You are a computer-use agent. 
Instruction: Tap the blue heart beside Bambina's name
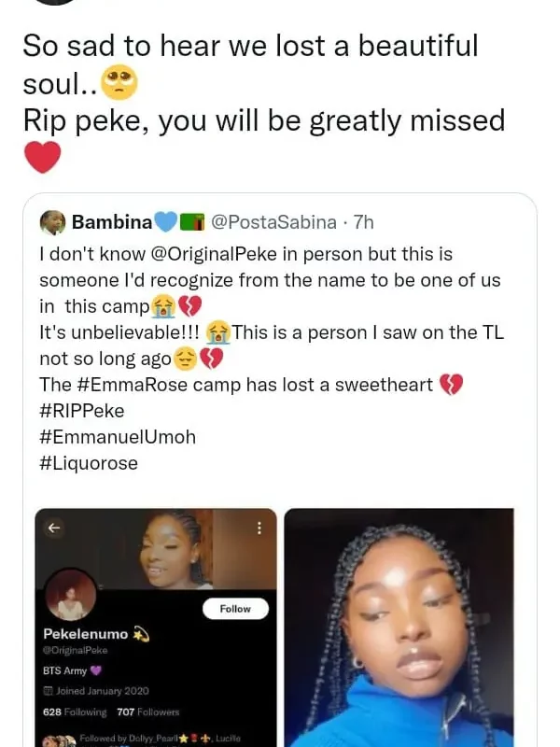pyautogui.click(x=165, y=222)
